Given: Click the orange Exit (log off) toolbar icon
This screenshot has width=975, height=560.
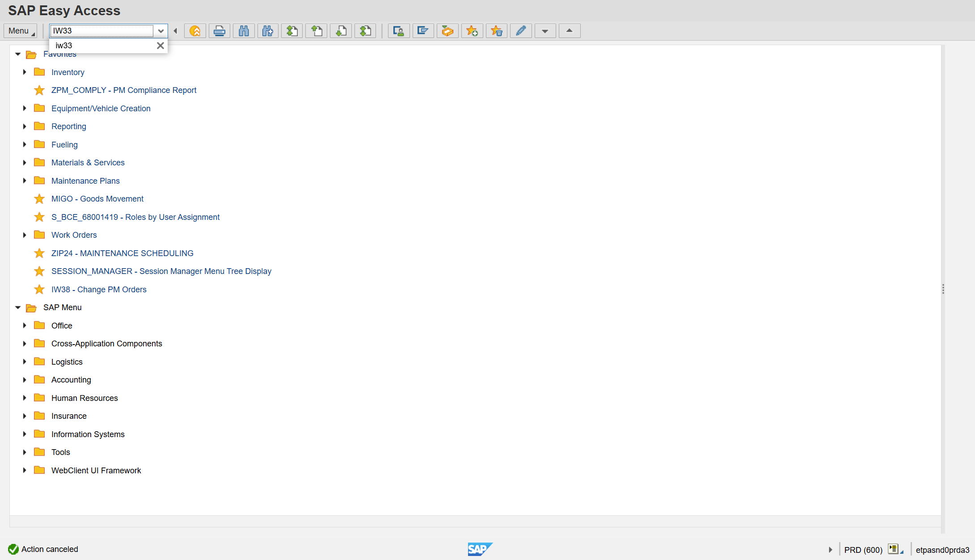Looking at the screenshot, I should pyautogui.click(x=195, y=31).
